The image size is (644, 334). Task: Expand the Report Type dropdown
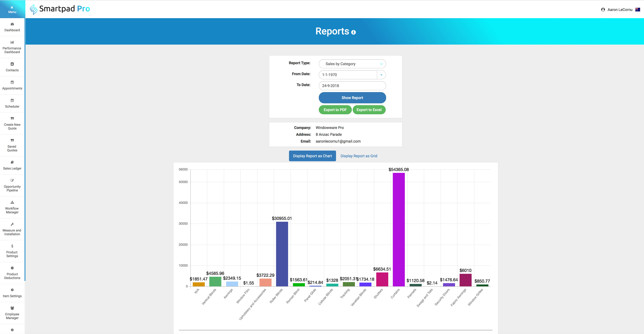(352, 64)
